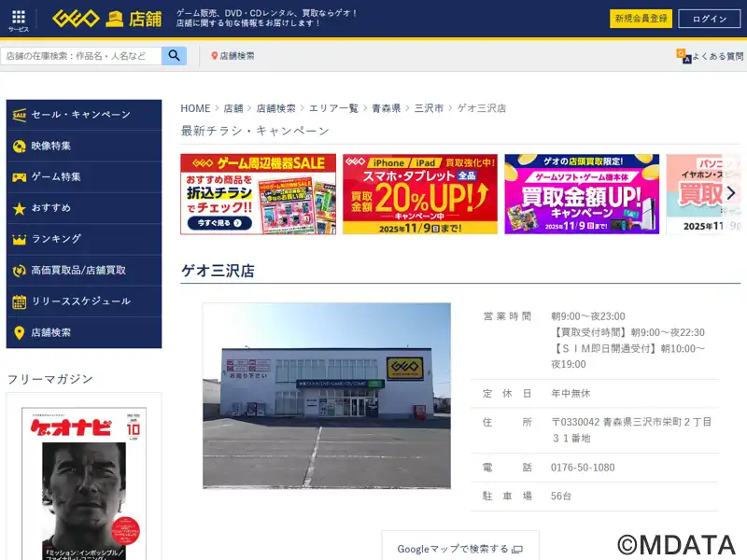The image size is (747, 560).
Task: Click the gamepad icon for ゲーム特集
Action: pos(19,177)
